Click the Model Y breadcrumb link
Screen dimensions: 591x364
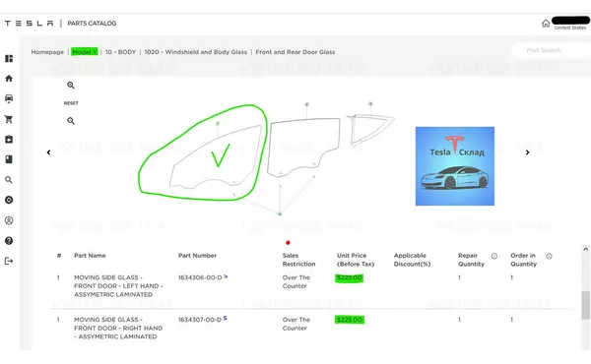click(85, 52)
